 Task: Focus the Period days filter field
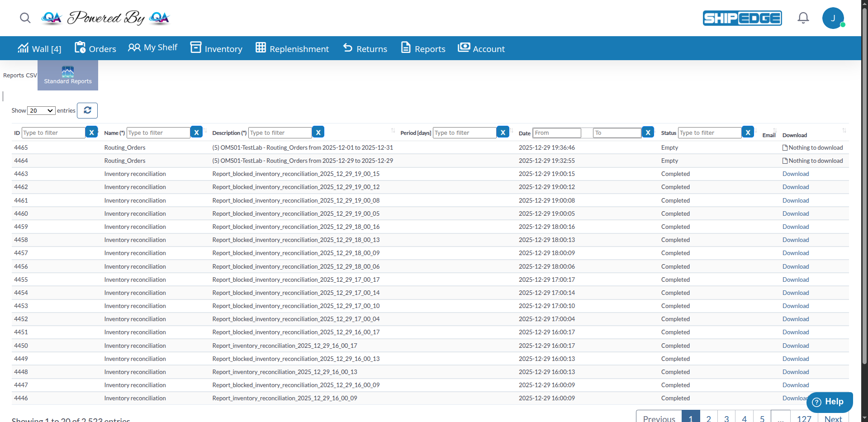pyautogui.click(x=465, y=133)
